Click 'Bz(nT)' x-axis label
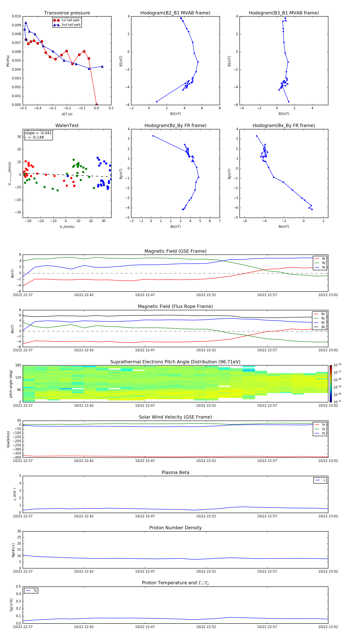 [x=175, y=227]
